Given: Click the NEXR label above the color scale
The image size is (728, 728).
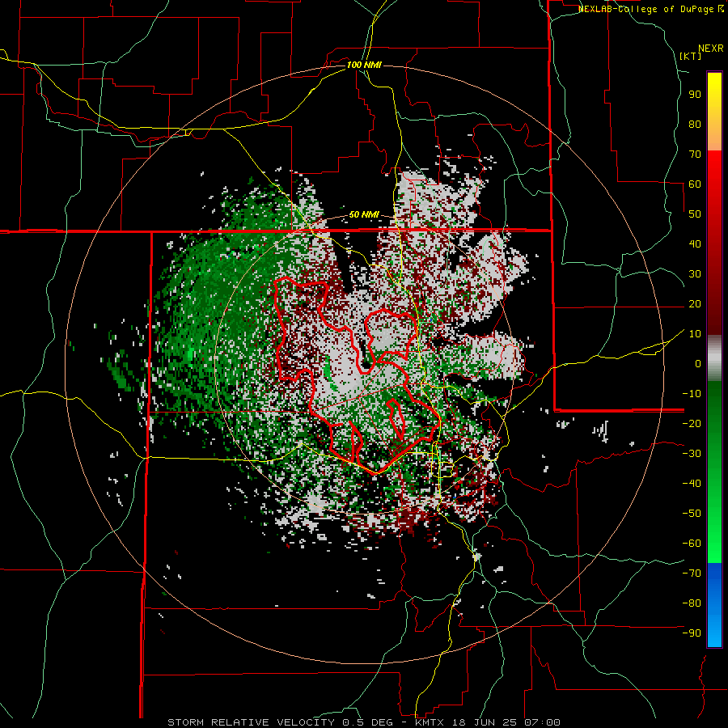Looking at the screenshot, I should (x=710, y=49).
